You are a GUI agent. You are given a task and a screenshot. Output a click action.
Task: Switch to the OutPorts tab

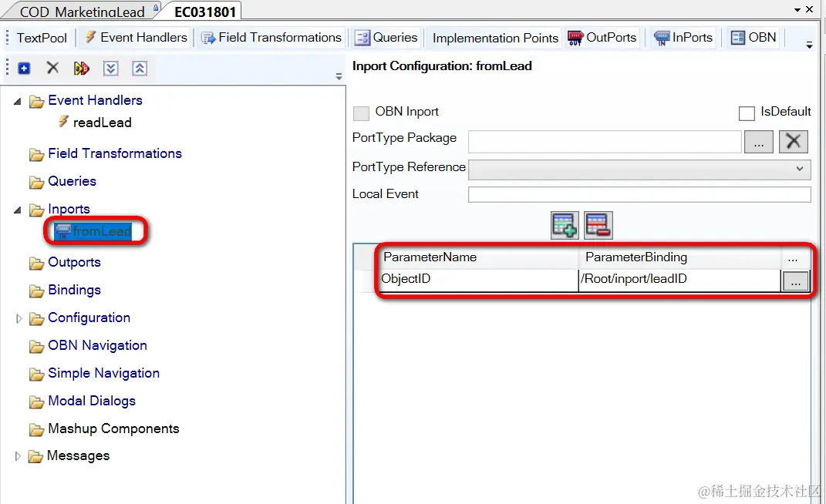click(602, 38)
